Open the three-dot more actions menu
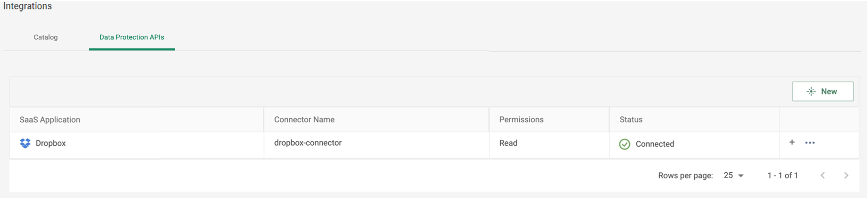Image resolution: width=868 pixels, height=199 pixels. (810, 143)
